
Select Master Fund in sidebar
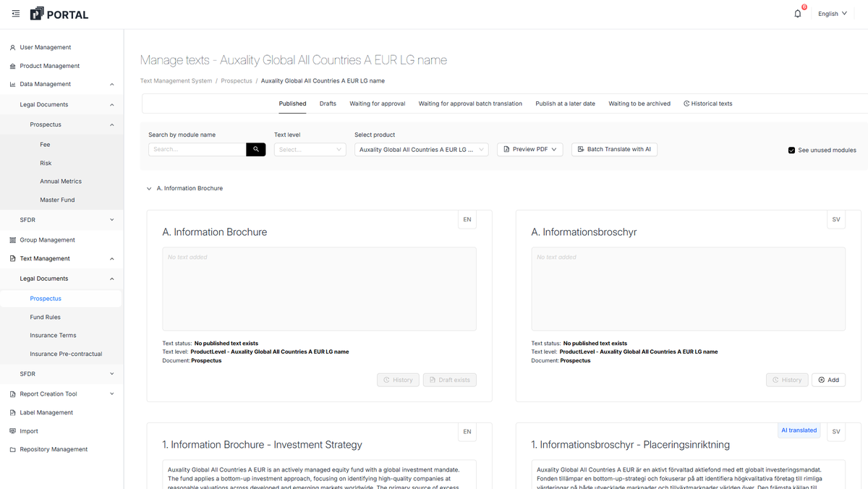pyautogui.click(x=57, y=200)
